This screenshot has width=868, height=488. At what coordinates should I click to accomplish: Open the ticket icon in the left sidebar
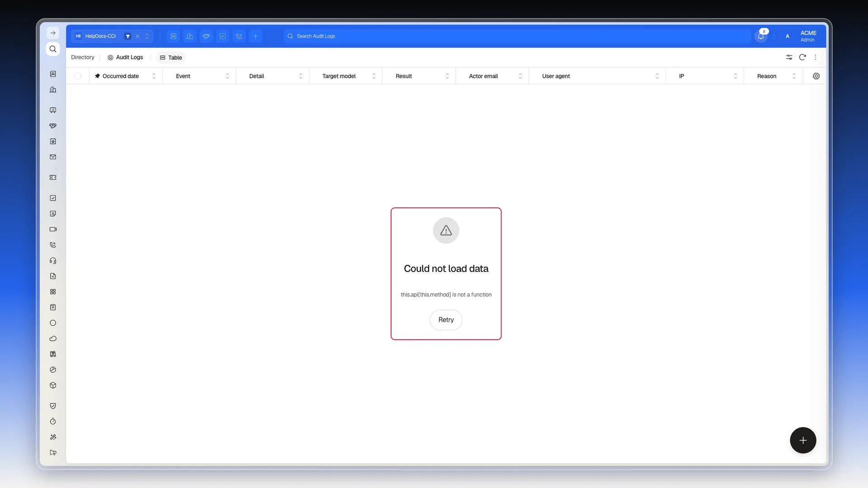[53, 178]
